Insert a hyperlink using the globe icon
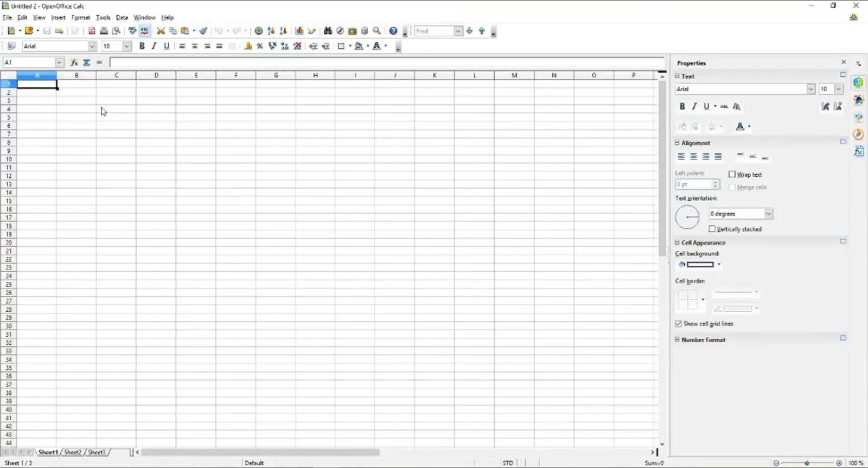 (259, 31)
